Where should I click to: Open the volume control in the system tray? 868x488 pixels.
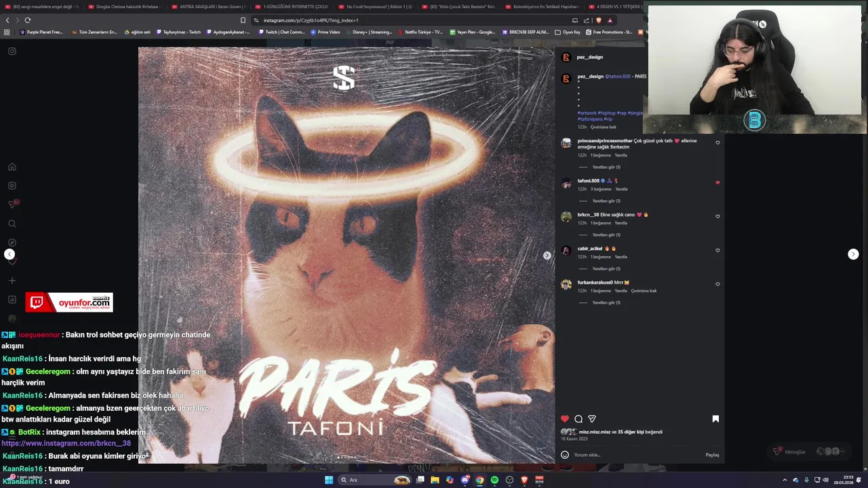click(825, 480)
